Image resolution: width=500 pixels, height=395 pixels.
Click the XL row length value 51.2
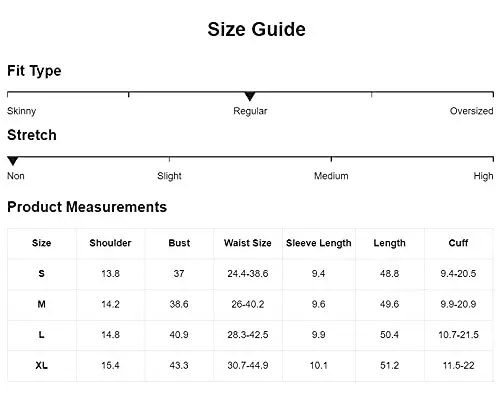[389, 366]
